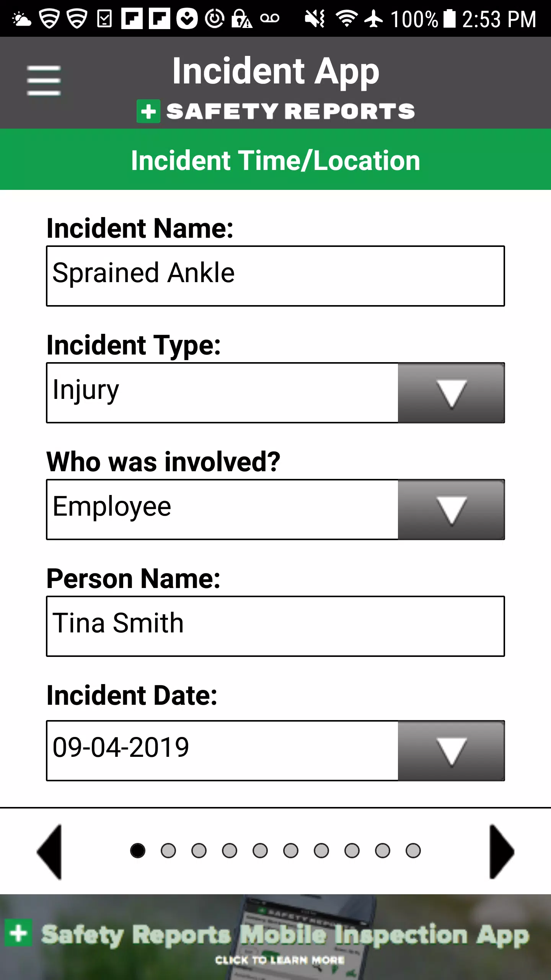Open Safety Reports Mobile Inspection App banner
The height and width of the screenshot is (980, 551).
coord(275,937)
